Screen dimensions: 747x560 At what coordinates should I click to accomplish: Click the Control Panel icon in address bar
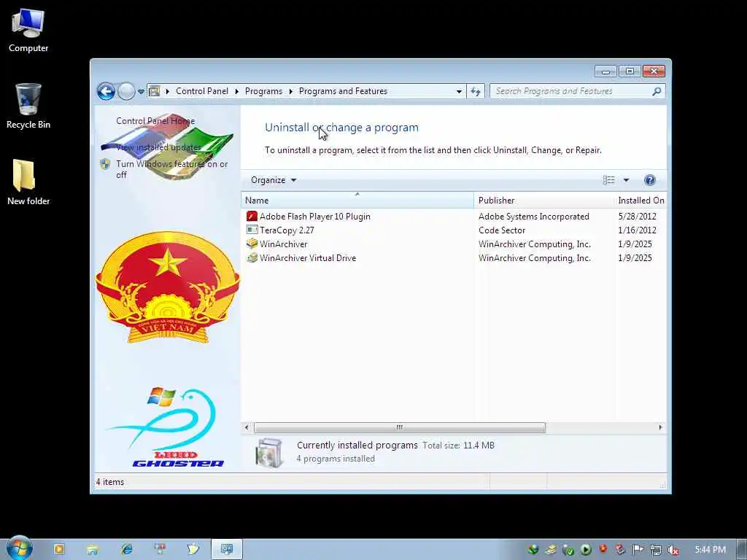[155, 91]
